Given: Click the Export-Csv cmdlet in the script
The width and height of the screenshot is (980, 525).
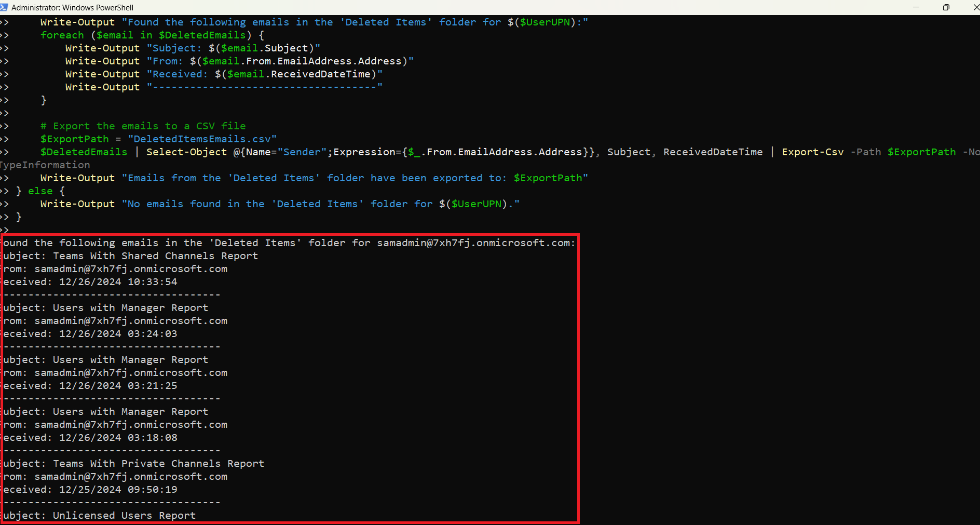Looking at the screenshot, I should [x=812, y=152].
